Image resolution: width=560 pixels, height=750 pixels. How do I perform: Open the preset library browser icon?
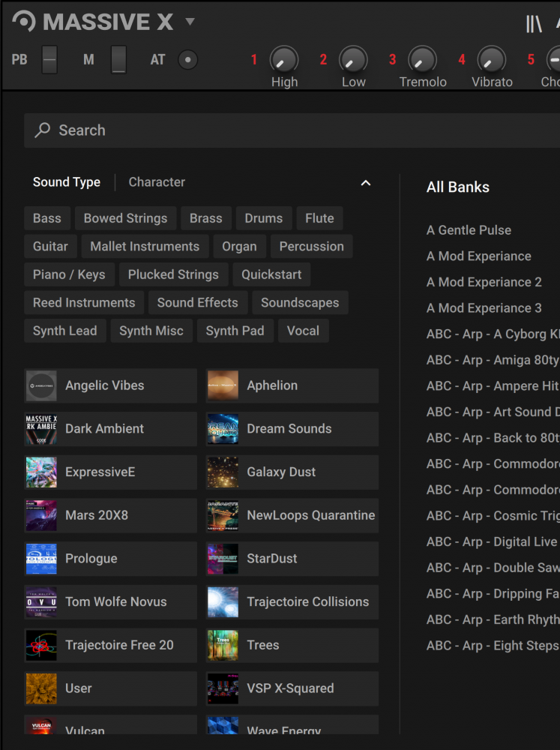pos(534,23)
